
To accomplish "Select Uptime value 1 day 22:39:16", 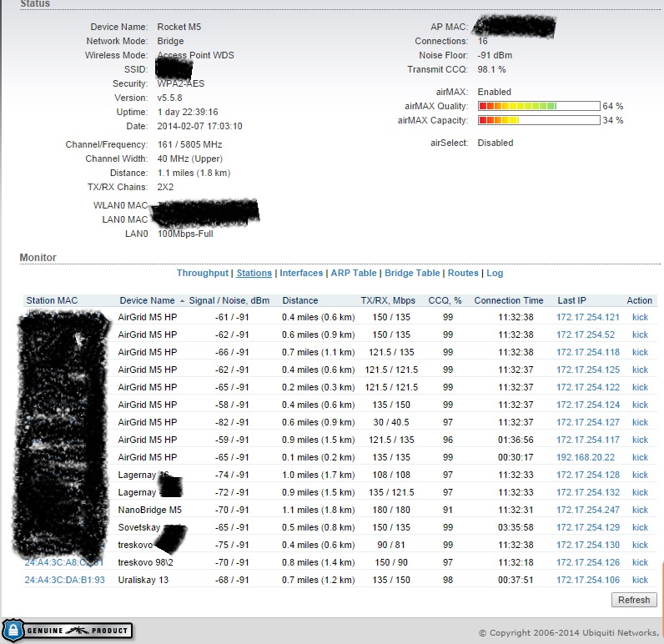I will [x=188, y=112].
